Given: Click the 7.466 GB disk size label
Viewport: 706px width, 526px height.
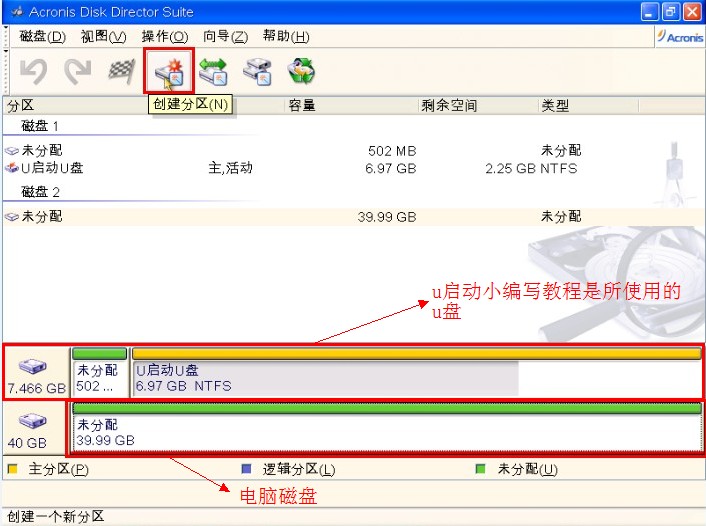Looking at the screenshot, I should point(37,388).
